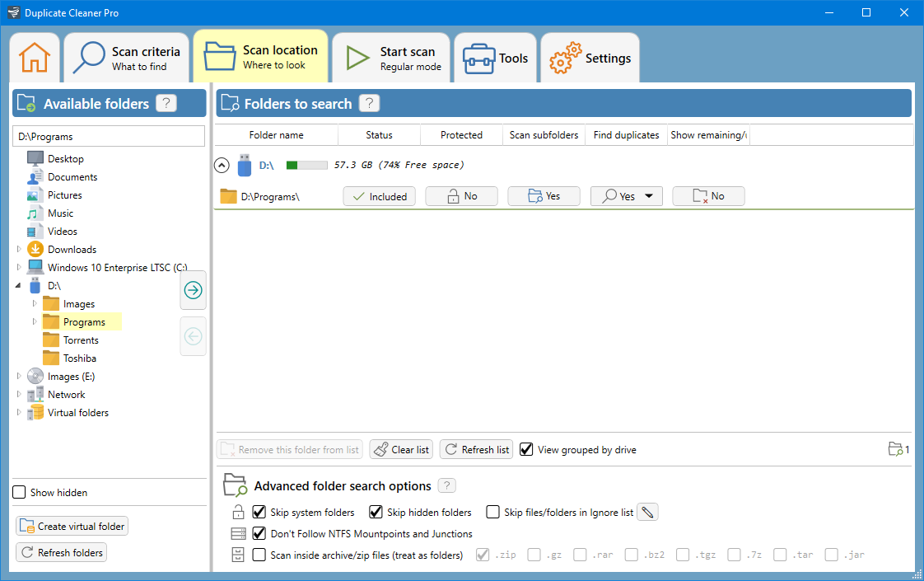Screen dimensions: 924x581
Task: Click the left arrow remove-folder button
Action: [194, 336]
